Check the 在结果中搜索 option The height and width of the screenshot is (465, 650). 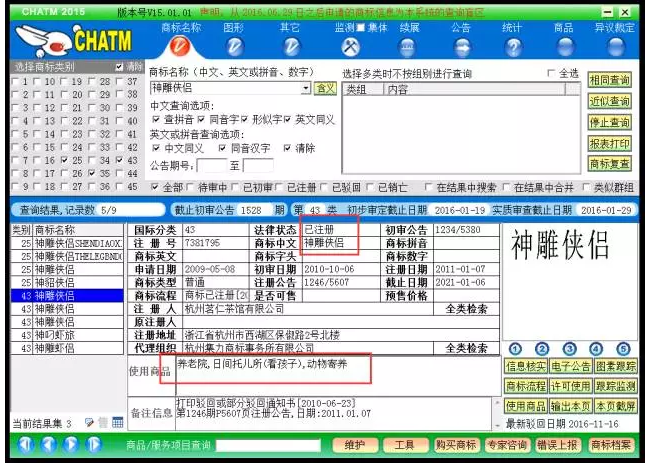(x=428, y=187)
